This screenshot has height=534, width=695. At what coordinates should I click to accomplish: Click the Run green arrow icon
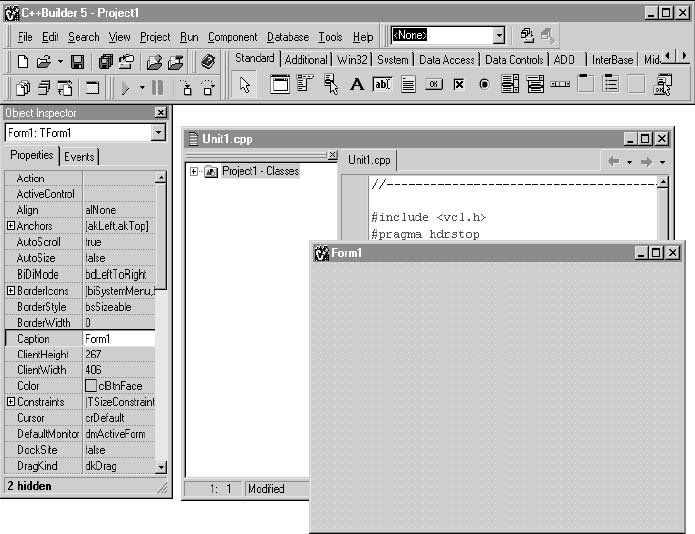(125, 88)
